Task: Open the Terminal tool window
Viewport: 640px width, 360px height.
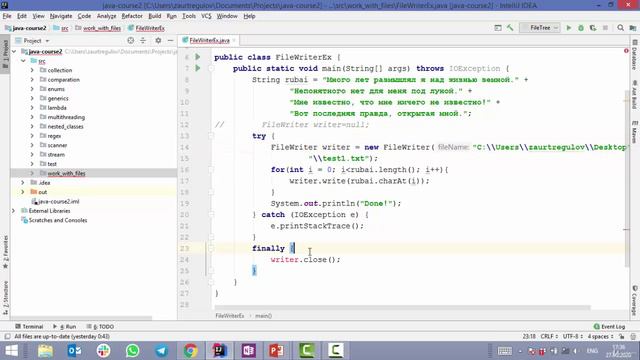Action: point(29,327)
